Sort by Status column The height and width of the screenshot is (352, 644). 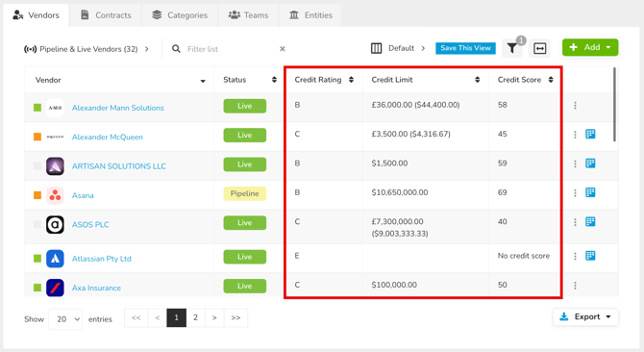[x=274, y=80]
